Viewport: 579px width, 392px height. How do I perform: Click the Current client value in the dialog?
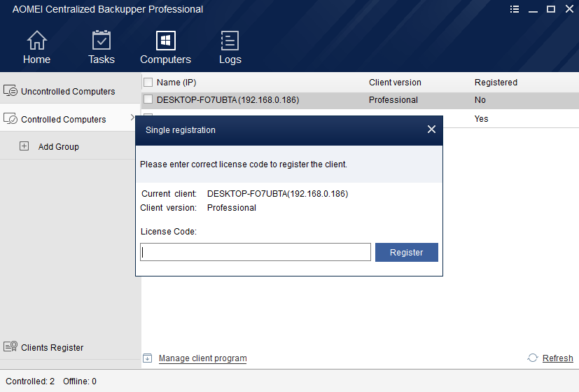pyautogui.click(x=278, y=194)
